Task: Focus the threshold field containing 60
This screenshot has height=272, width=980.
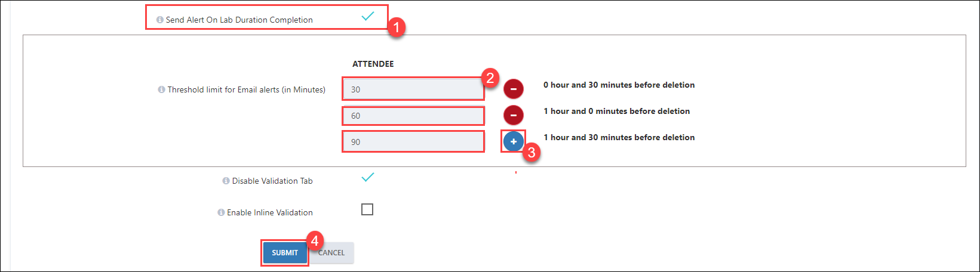Action: (413, 115)
